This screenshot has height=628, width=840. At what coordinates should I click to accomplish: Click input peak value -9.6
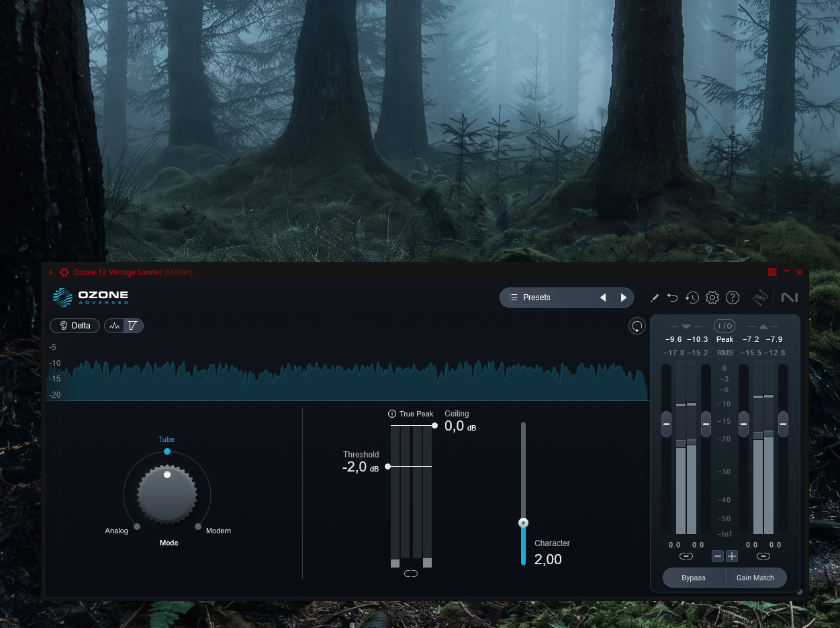(673, 339)
